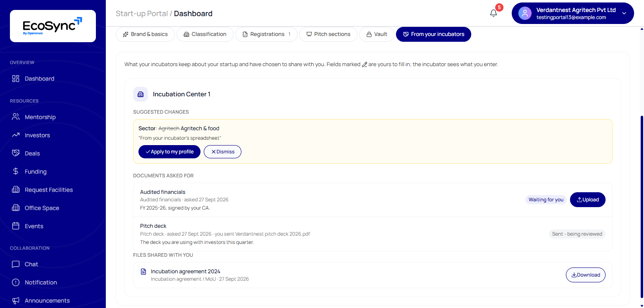Click the Incubation agreement 2024 file name
Image resolution: width=644 pixels, height=308 pixels.
click(x=186, y=272)
